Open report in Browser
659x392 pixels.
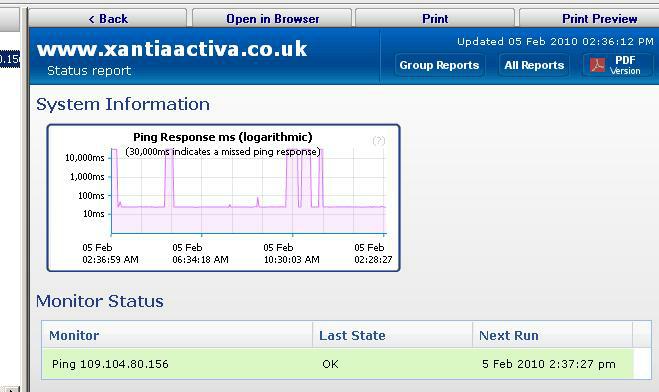pyautogui.click(x=272, y=19)
